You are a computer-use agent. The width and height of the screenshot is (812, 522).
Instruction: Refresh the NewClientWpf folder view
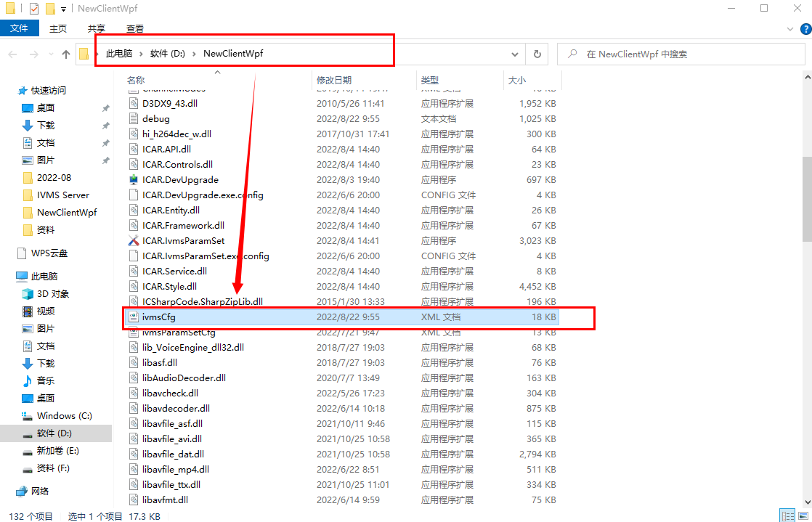point(537,54)
